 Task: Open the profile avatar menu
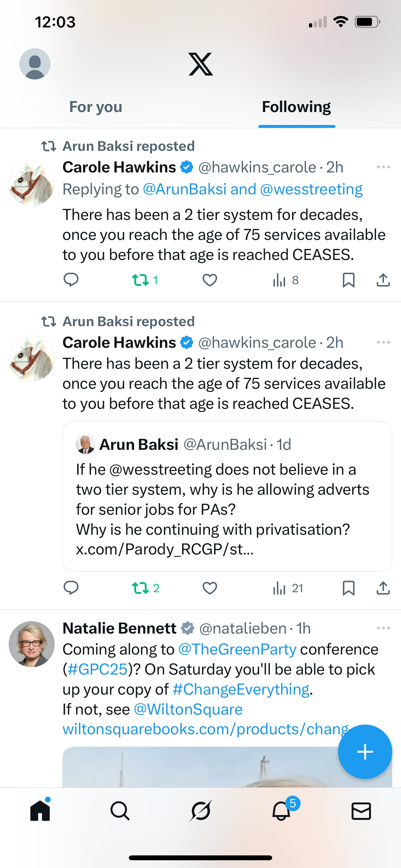(x=35, y=64)
